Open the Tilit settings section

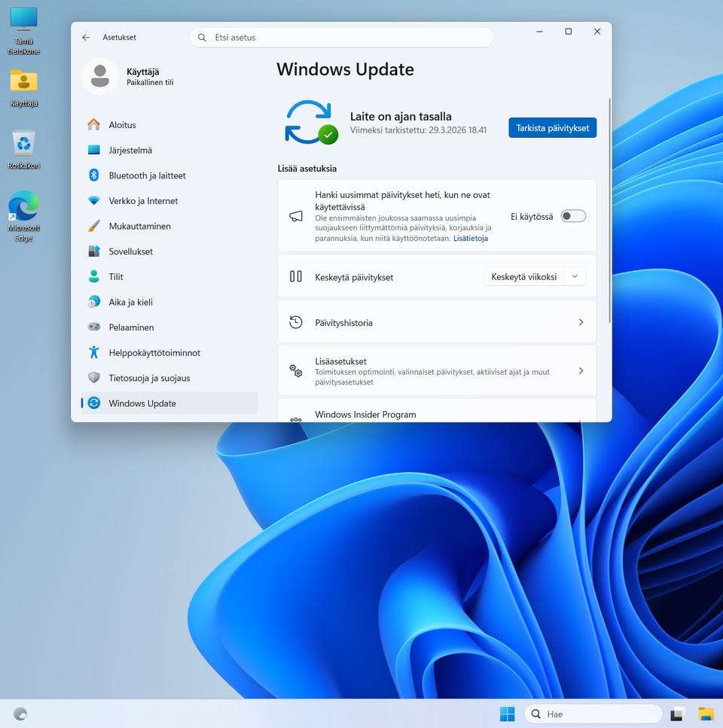pyautogui.click(x=116, y=277)
